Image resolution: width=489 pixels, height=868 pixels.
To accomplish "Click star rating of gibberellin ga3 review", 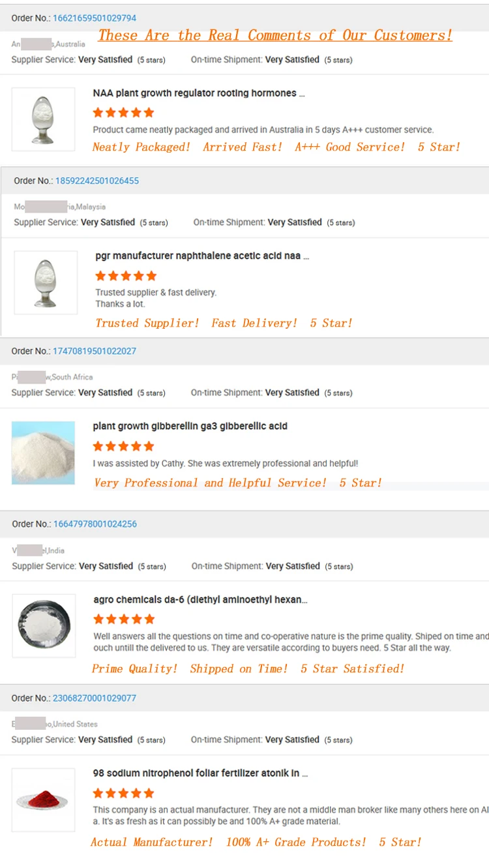I will [x=123, y=446].
